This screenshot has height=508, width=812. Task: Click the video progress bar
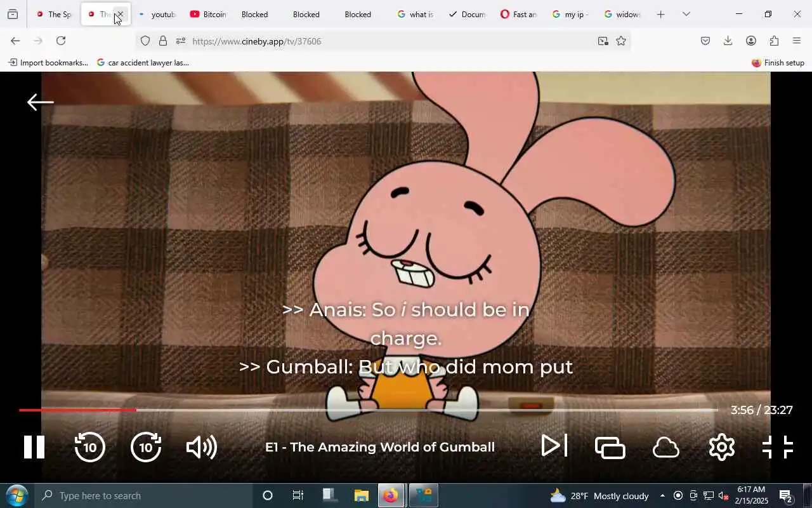tap(368, 410)
